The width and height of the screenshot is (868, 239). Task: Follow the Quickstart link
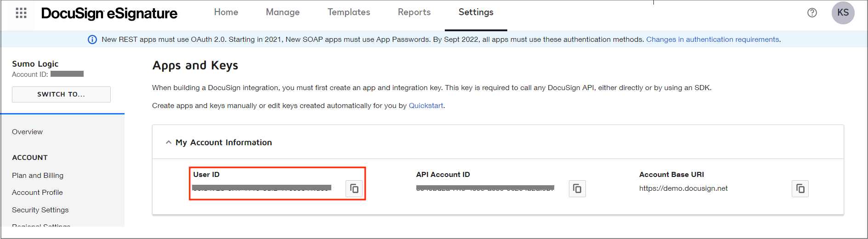click(425, 106)
